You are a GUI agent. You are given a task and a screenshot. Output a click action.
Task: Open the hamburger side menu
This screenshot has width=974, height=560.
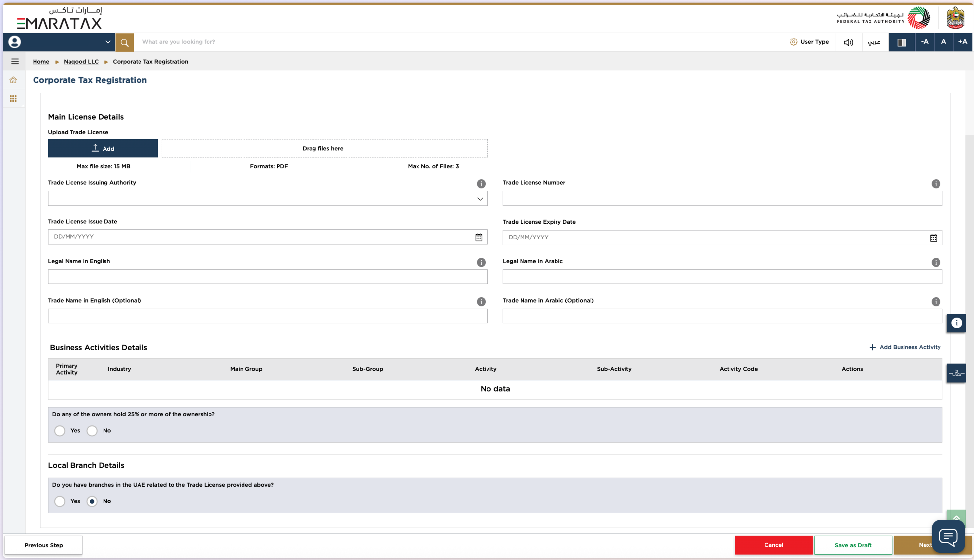point(15,62)
